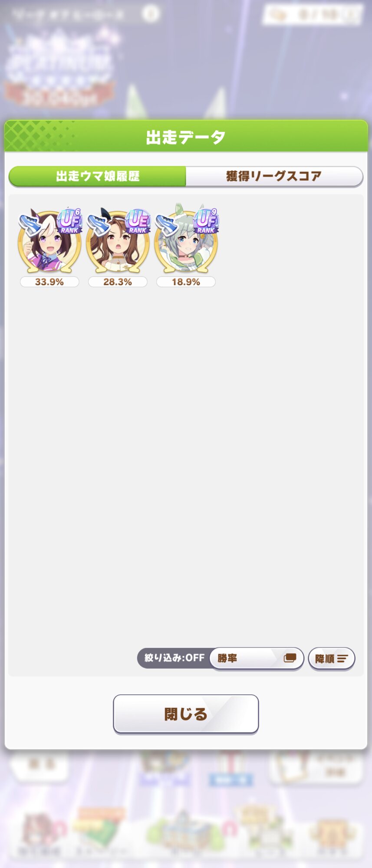Click the 28.3% win rate label
Viewport: 372px width, 868px height.
pos(118,282)
